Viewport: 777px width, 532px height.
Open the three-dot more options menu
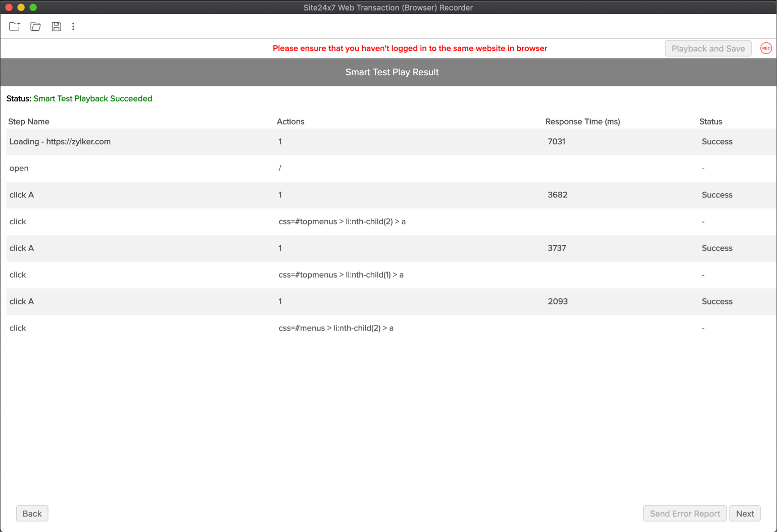[x=73, y=26]
